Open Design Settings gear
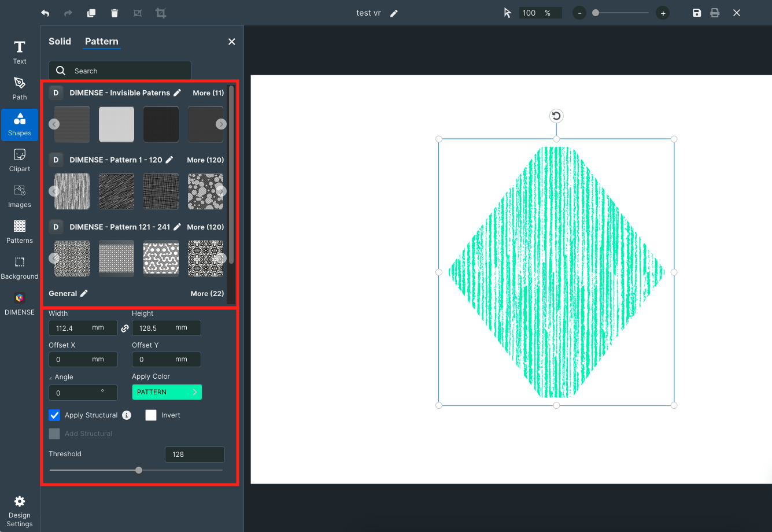 click(20, 511)
